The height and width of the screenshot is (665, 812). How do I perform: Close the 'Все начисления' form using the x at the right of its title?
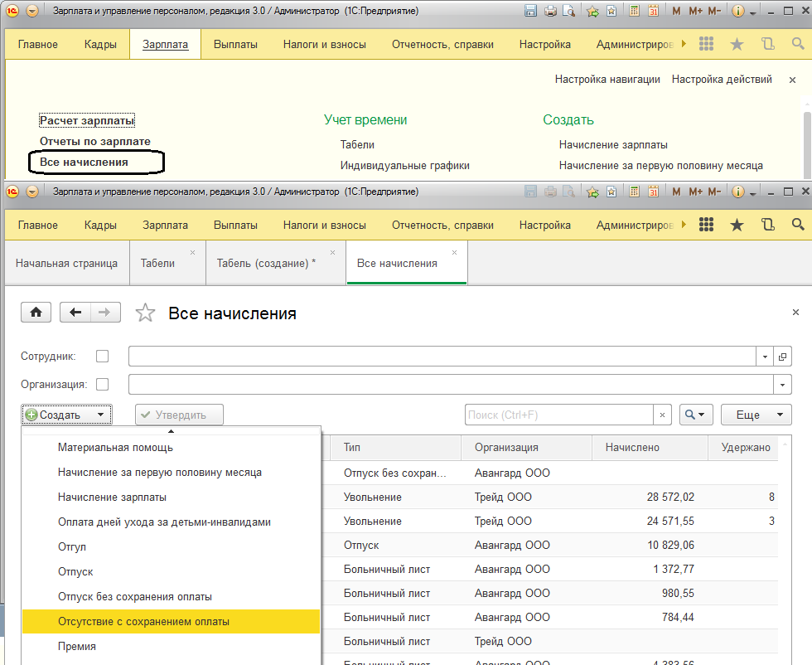tap(795, 313)
